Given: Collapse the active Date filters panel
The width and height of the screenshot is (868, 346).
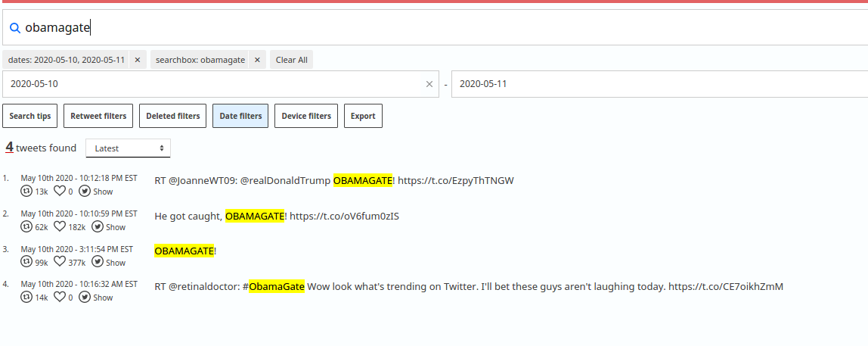Looking at the screenshot, I should 240,116.
